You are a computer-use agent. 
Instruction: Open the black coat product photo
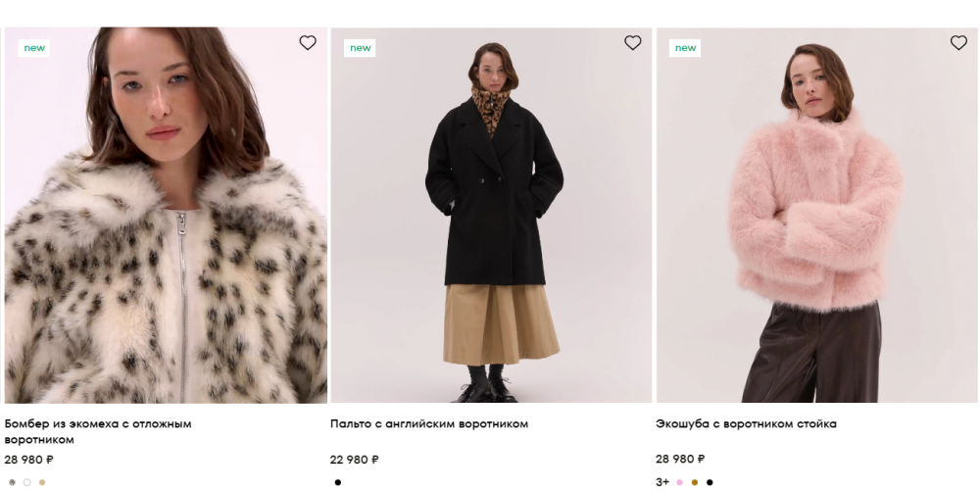[491, 225]
